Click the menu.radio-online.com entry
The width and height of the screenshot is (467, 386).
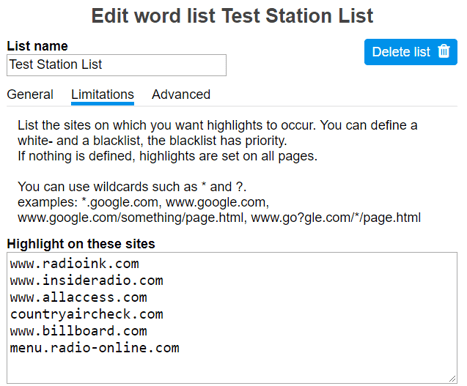(x=95, y=348)
